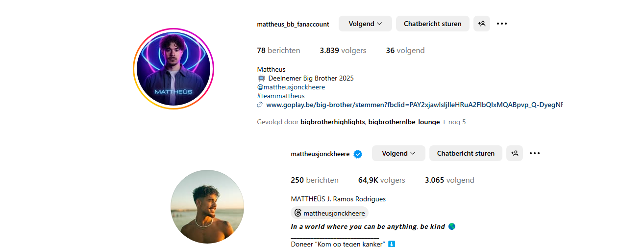The height and width of the screenshot is (247, 644).
Task: Open add-similar-accounts icon on fan account
Action: 482,24
